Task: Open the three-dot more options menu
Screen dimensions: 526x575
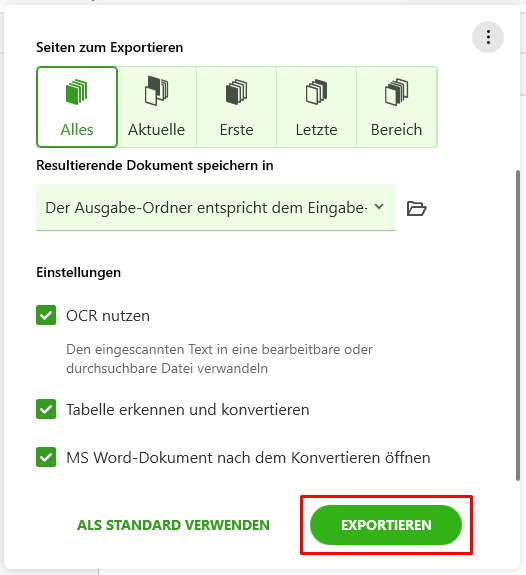Action: [488, 37]
